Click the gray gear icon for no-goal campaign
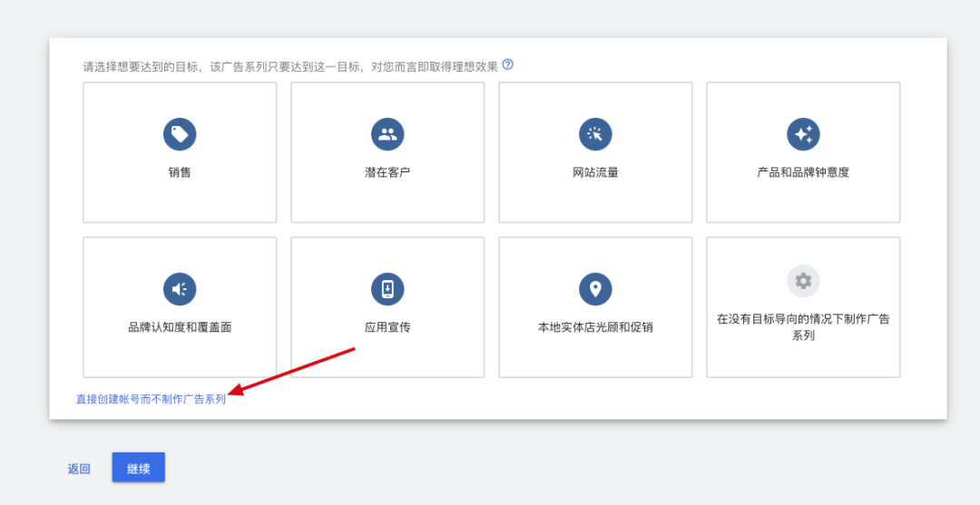 tap(803, 281)
